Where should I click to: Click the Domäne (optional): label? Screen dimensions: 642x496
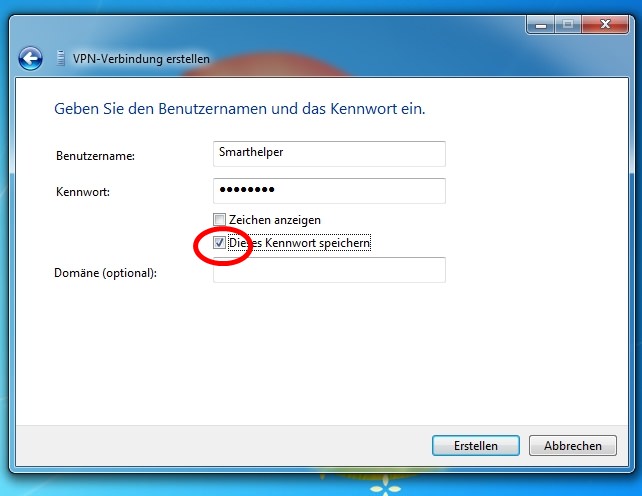click(105, 273)
